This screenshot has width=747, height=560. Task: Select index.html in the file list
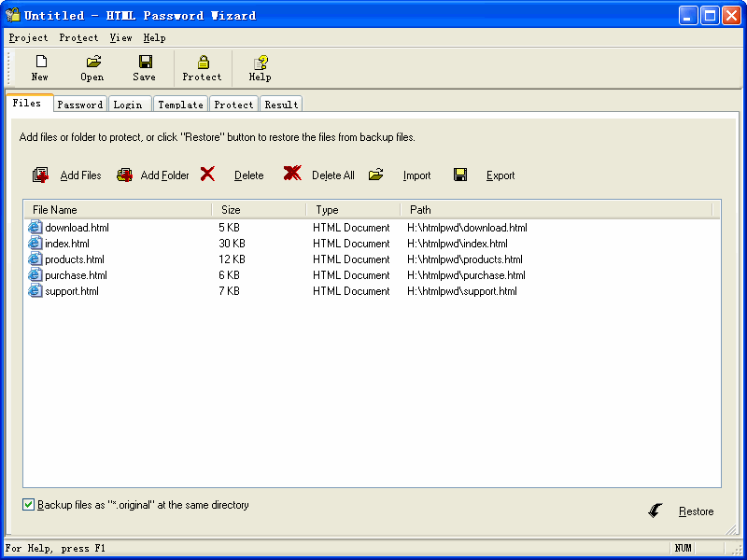(x=67, y=244)
